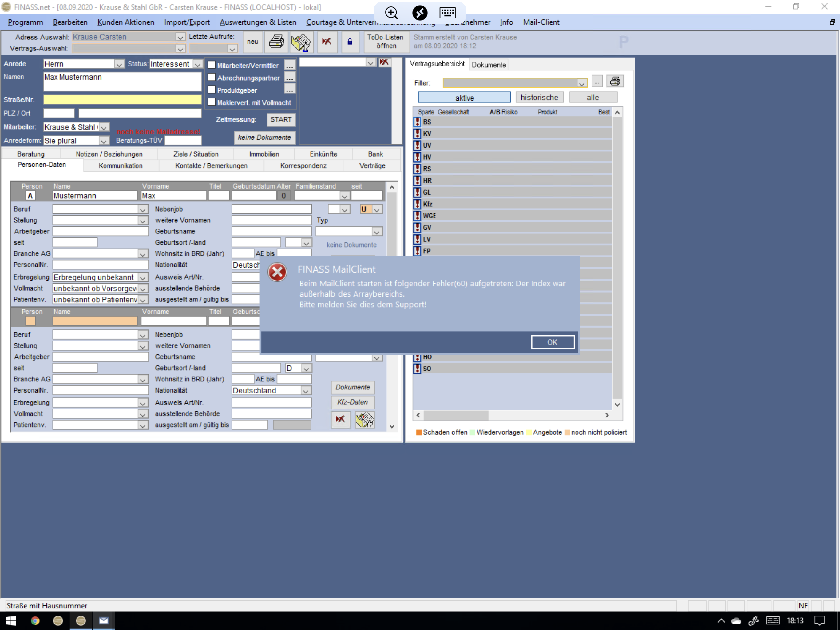Viewport: 840px width, 630px height.
Task: Switch to the Kommunikation tab
Action: tap(121, 166)
